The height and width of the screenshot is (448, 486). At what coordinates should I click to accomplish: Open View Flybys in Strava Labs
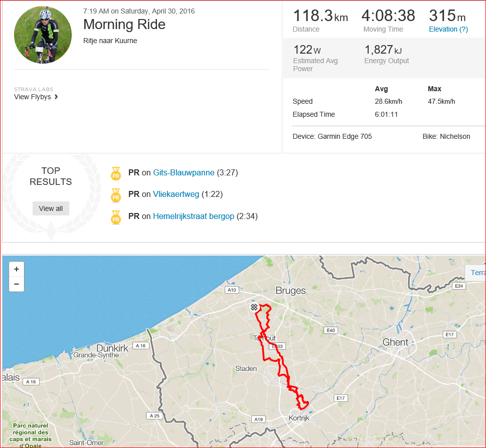33,97
